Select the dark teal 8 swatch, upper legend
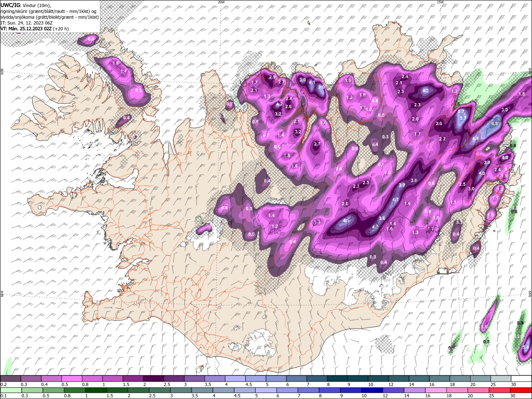 coord(337,379)
